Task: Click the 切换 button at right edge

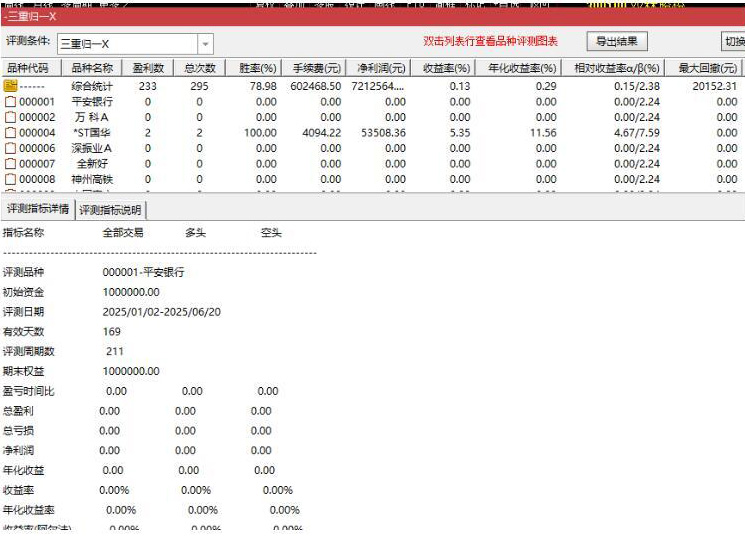Action: click(734, 41)
